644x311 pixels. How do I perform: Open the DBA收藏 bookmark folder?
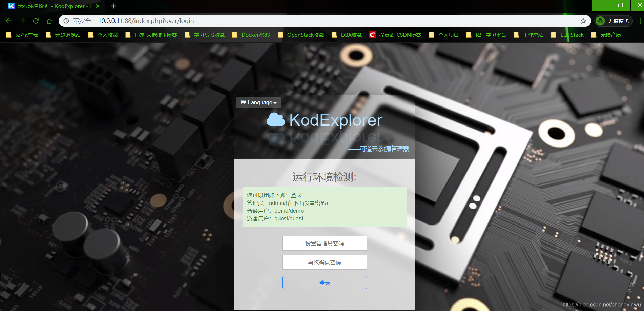tap(347, 35)
